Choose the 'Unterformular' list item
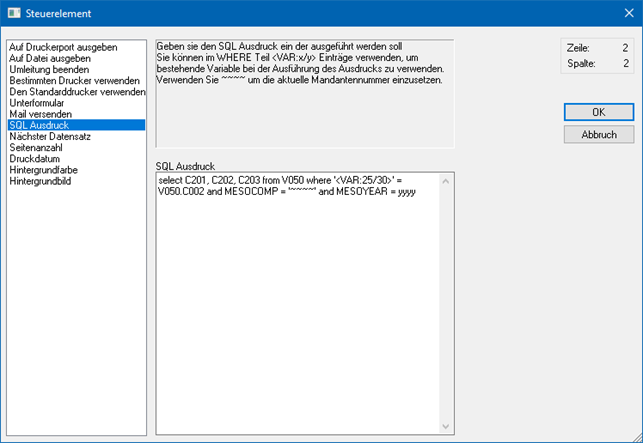Viewport: 643px width, 443px height. tap(39, 103)
